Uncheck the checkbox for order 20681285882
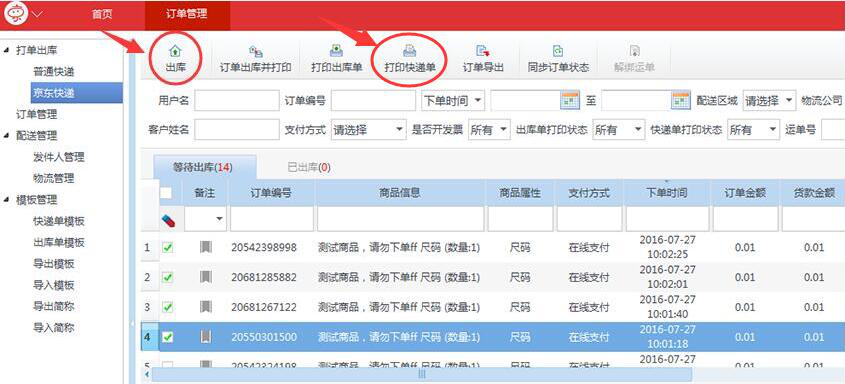 point(168,277)
